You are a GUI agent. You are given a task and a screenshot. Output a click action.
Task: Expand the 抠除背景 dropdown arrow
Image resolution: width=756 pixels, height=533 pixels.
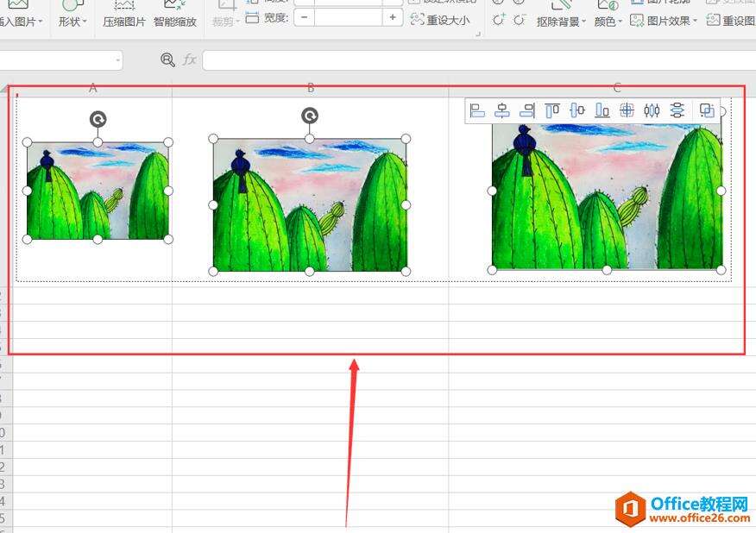point(583,22)
